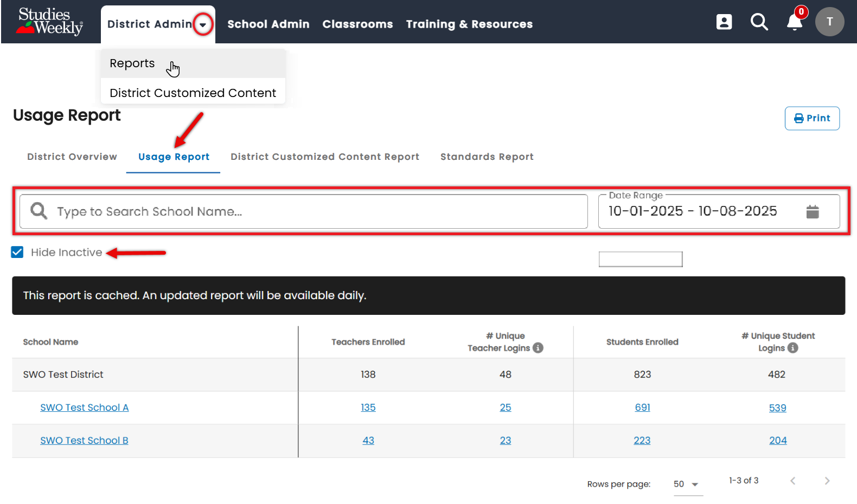Click the Date Range field
Screen dimensions: 857x504
point(719,211)
